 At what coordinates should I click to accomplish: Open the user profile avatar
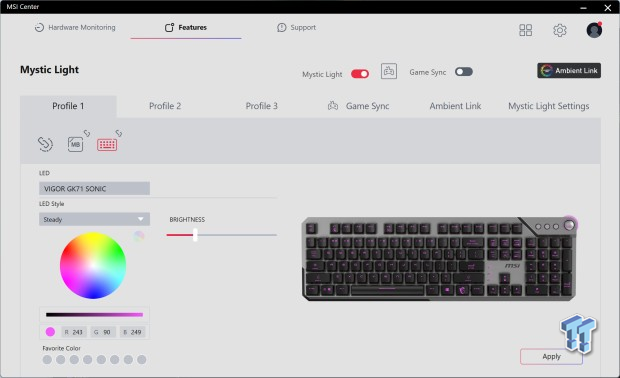pos(594,30)
